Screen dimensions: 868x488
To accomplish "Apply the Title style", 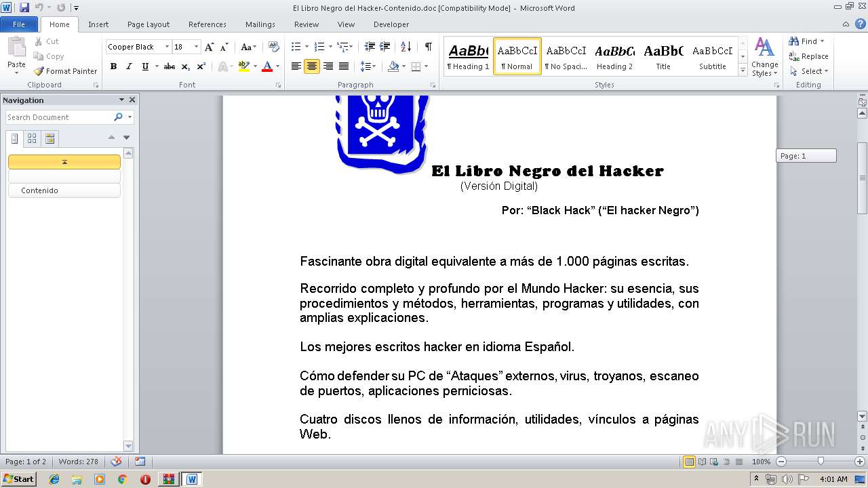I will click(663, 56).
